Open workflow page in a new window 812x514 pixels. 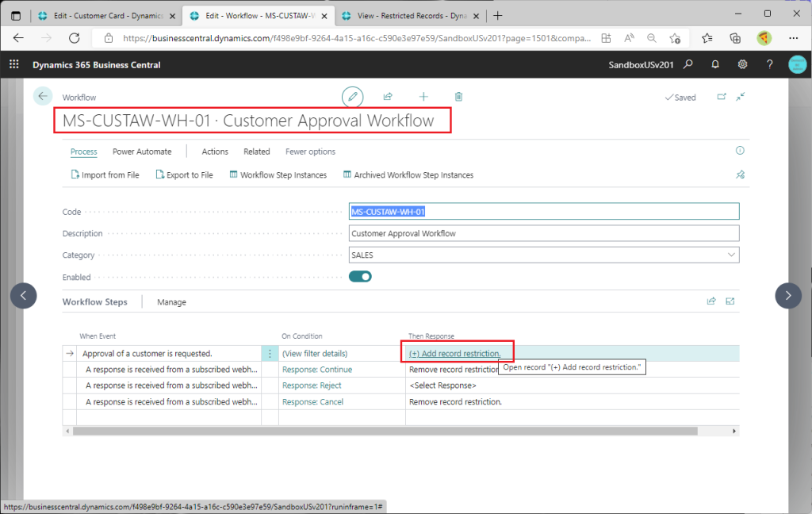pos(722,97)
